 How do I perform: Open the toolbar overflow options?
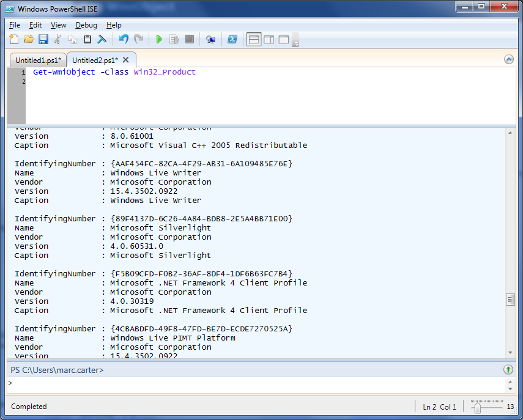click(x=295, y=40)
